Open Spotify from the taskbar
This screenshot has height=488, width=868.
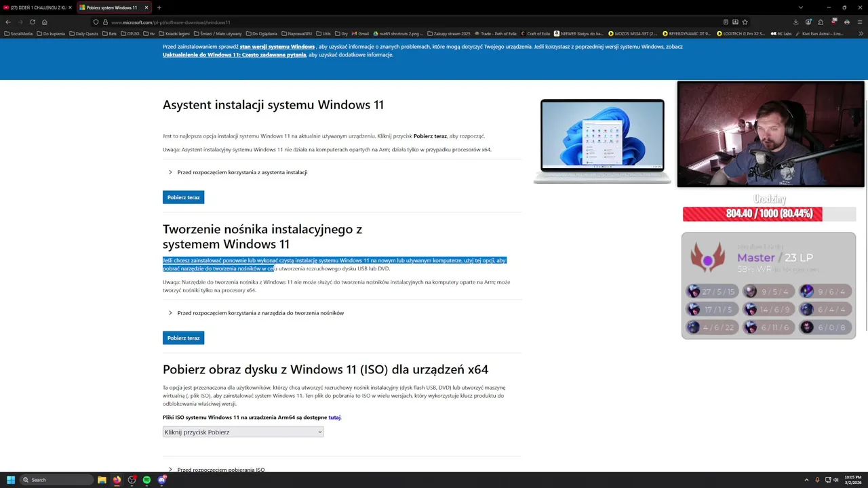146,480
